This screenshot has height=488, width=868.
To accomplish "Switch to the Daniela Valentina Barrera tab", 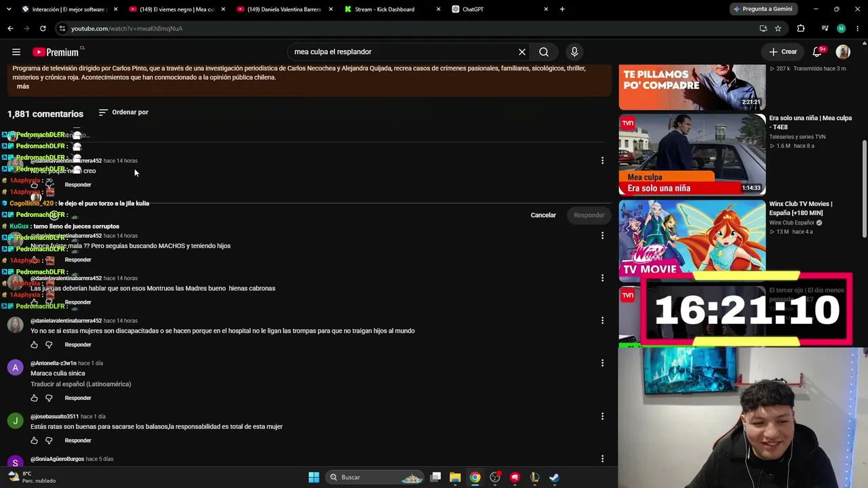I will click(x=284, y=9).
